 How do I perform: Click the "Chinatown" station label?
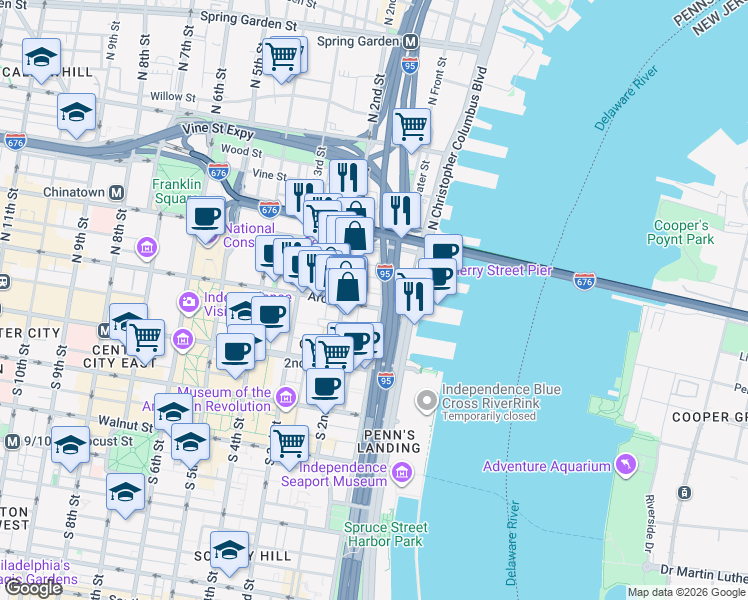pos(74,192)
